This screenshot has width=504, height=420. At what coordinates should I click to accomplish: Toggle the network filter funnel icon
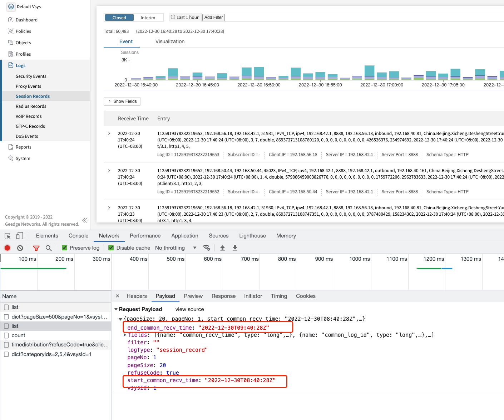tap(36, 248)
